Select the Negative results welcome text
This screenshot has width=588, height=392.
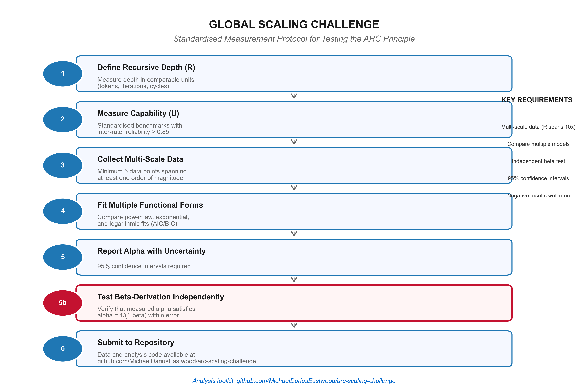(538, 196)
